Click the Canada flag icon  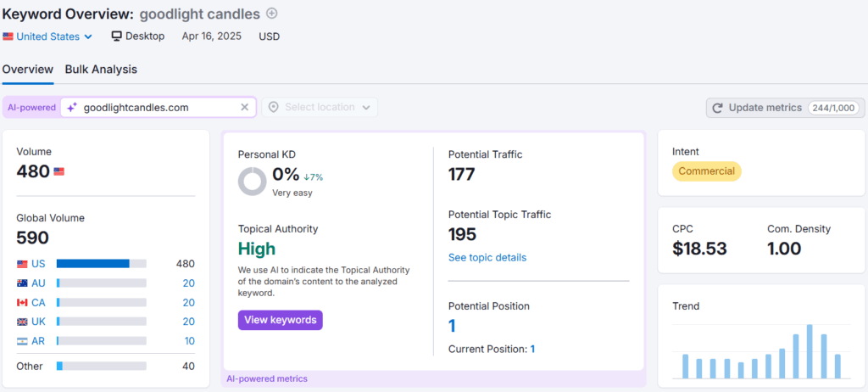[x=22, y=303]
